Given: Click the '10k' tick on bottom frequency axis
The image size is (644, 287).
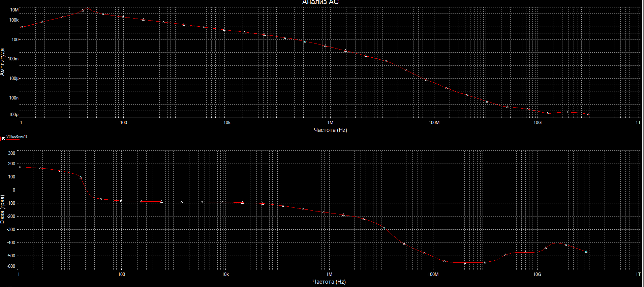Looking at the screenshot, I should pos(225,274).
